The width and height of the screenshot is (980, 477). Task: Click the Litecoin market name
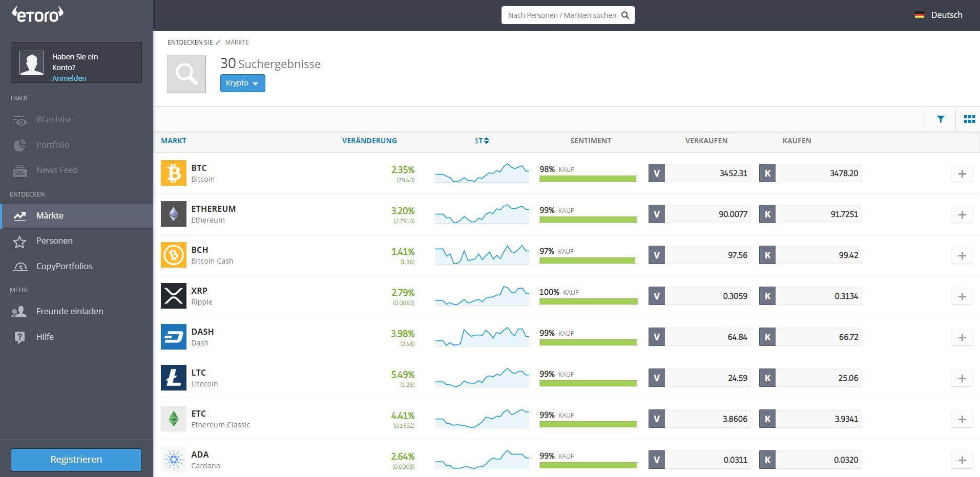(x=204, y=384)
